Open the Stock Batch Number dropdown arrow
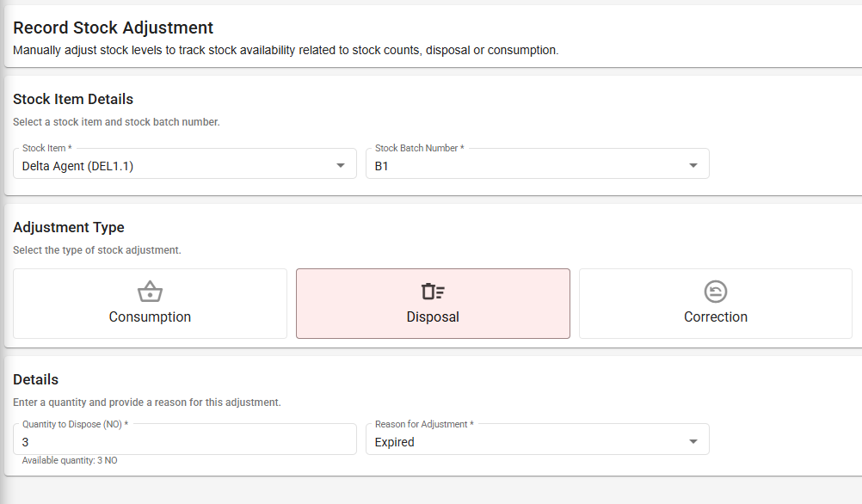Screen dimensions: 862x504 coord(693,165)
